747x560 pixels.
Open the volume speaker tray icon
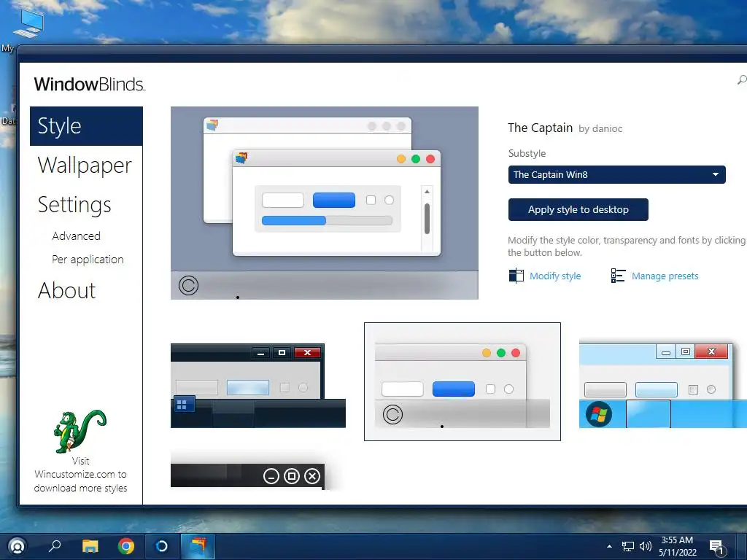click(646, 546)
